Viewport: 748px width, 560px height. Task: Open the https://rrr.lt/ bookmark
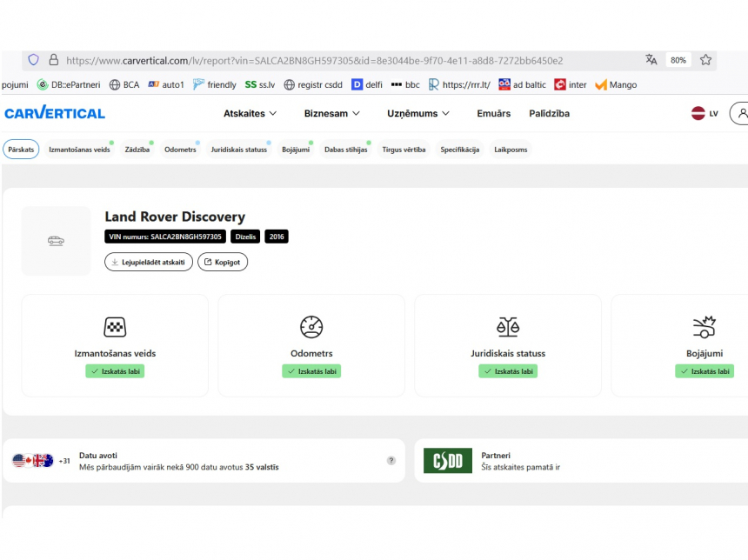pyautogui.click(x=459, y=84)
